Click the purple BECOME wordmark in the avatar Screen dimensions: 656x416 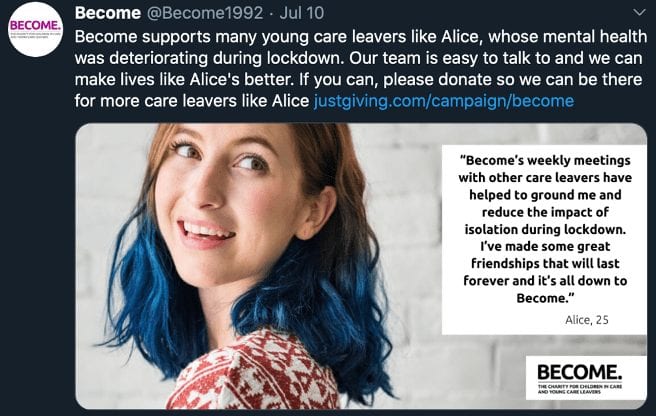[36, 25]
